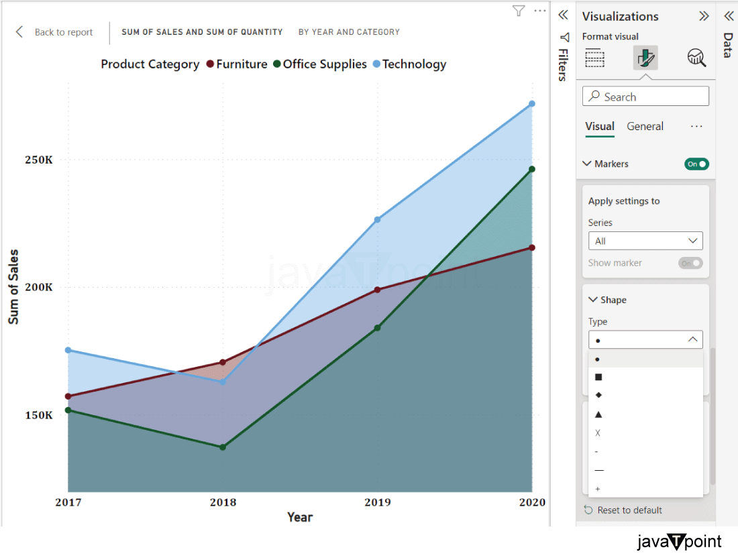Click inside the Search input field
This screenshot has width=738, height=560.
[645, 96]
